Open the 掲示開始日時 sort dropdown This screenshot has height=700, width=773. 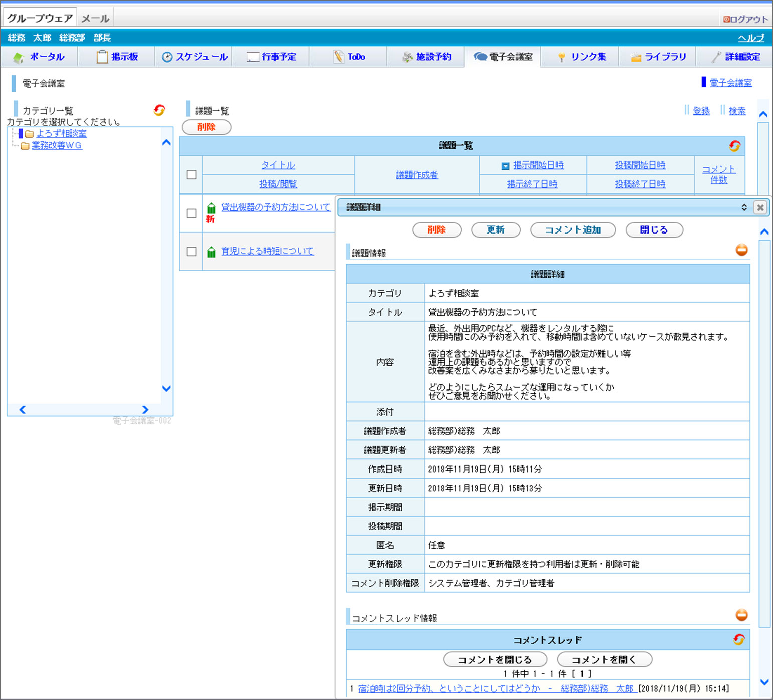point(506,165)
